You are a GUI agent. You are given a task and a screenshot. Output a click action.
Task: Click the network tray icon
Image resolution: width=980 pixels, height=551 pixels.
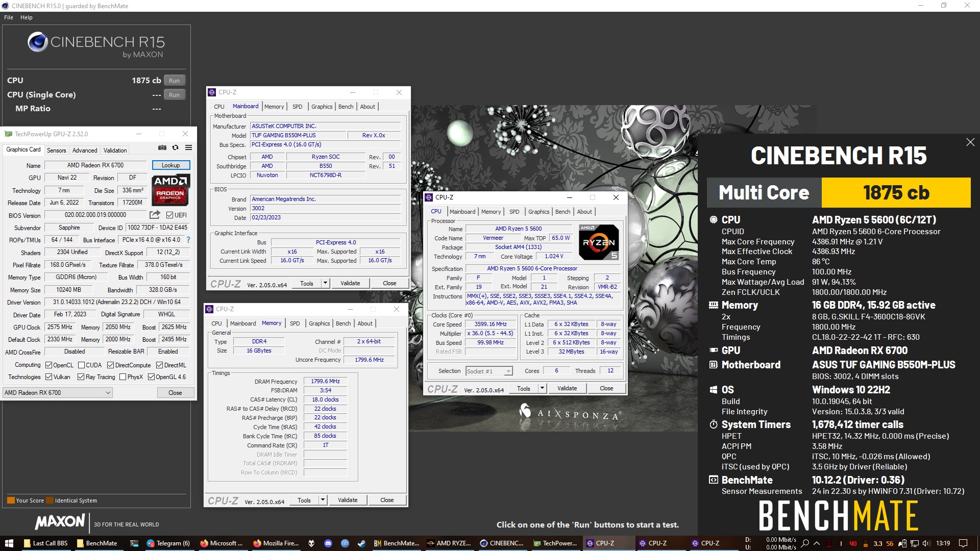[914, 543]
